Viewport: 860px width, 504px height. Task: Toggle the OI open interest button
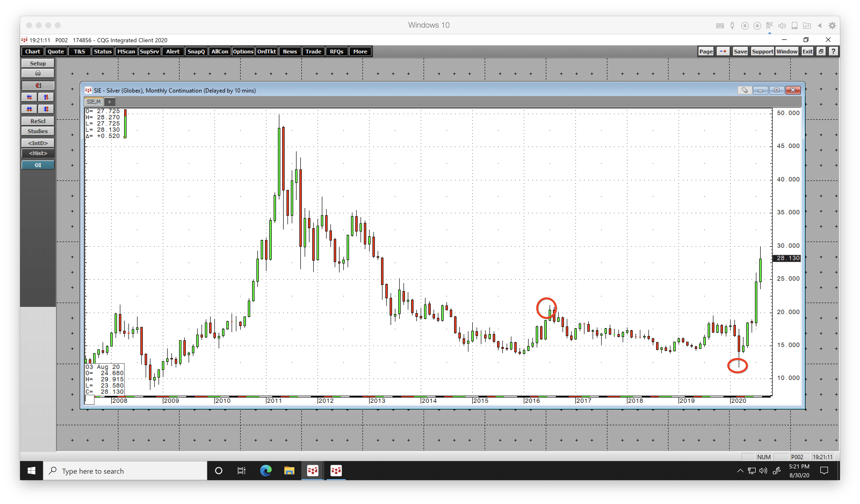(37, 165)
